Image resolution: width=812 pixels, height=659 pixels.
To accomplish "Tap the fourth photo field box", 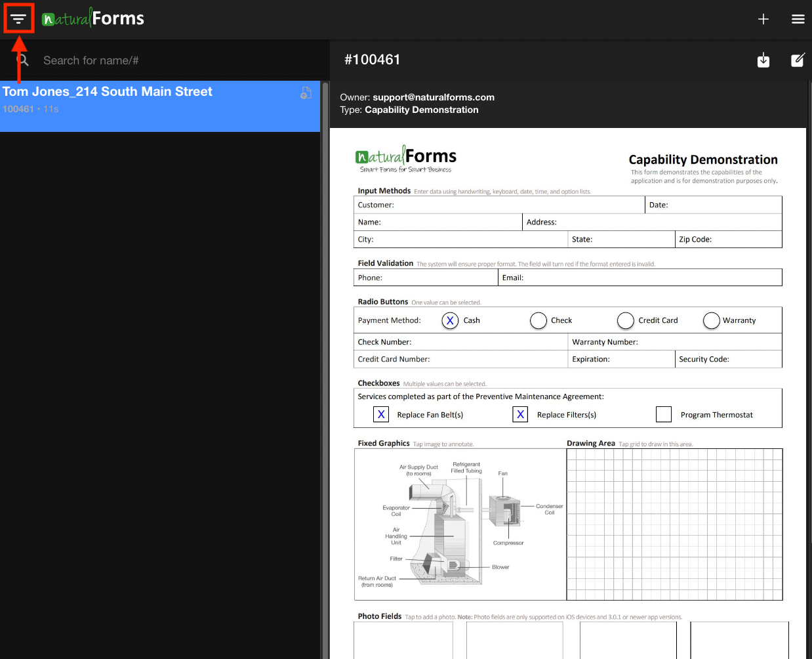I will point(739,640).
